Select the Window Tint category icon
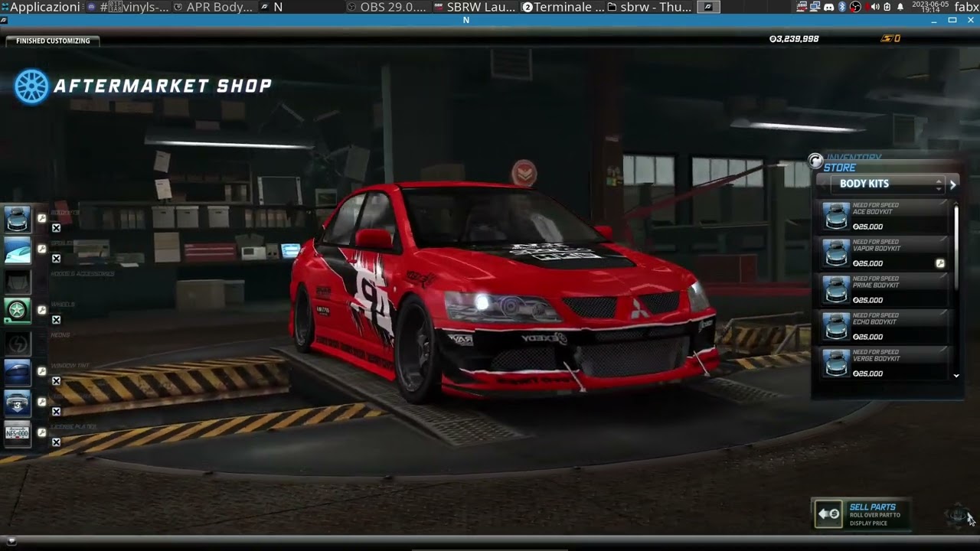 pyautogui.click(x=17, y=372)
